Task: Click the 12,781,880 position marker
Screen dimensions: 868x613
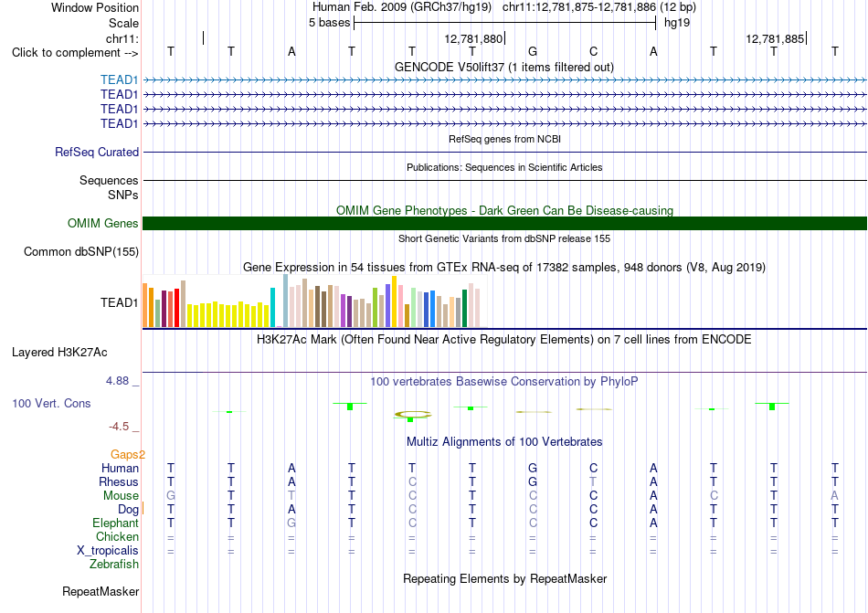Action: pyautogui.click(x=474, y=38)
